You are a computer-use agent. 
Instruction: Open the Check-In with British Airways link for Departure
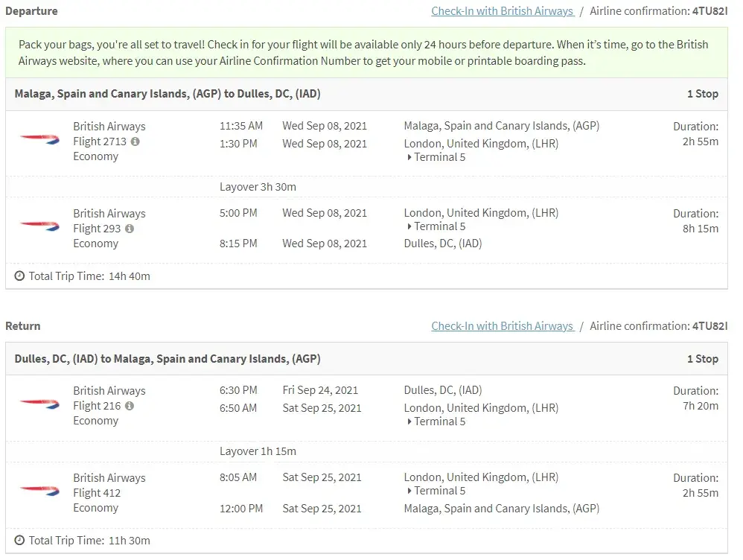point(502,11)
